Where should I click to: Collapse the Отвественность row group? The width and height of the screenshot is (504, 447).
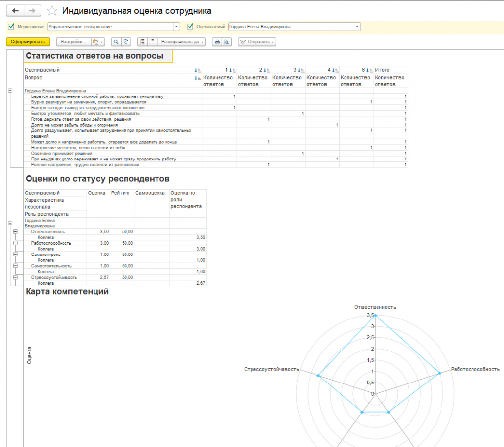tap(15, 231)
